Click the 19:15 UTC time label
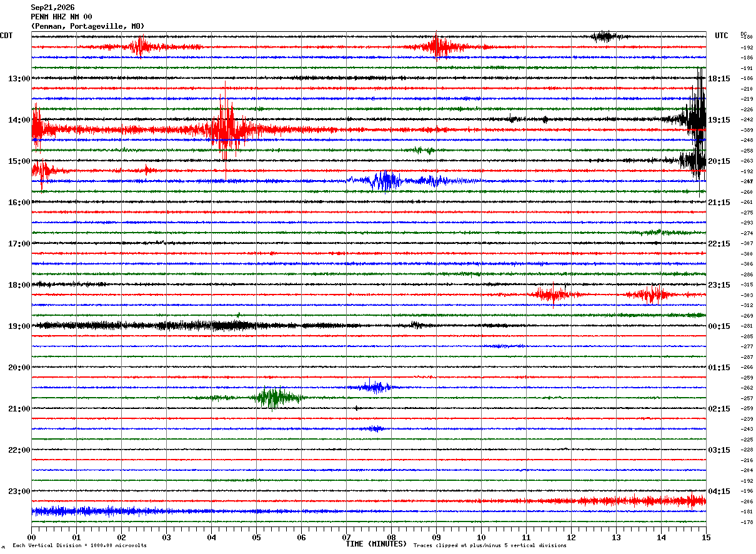 (x=719, y=120)
